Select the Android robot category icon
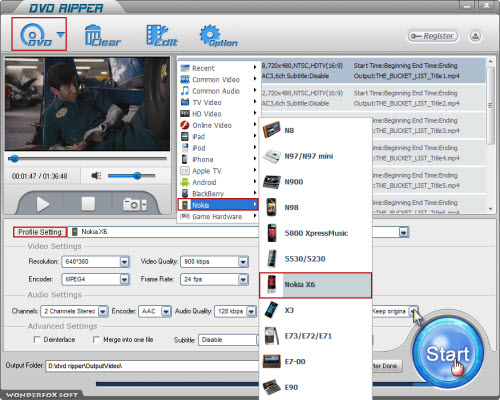The image size is (500, 400). tap(185, 182)
